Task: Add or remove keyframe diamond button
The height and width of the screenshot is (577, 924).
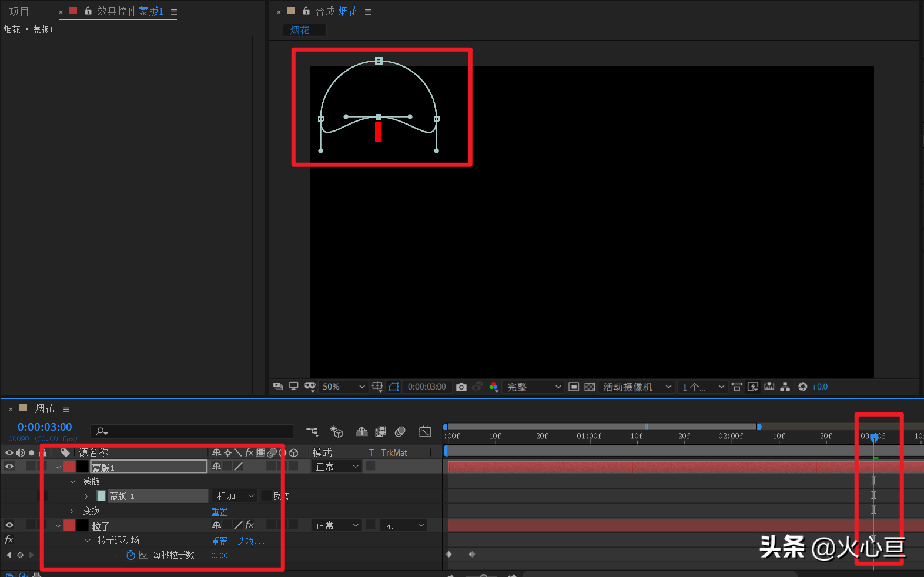Action: 20,555
